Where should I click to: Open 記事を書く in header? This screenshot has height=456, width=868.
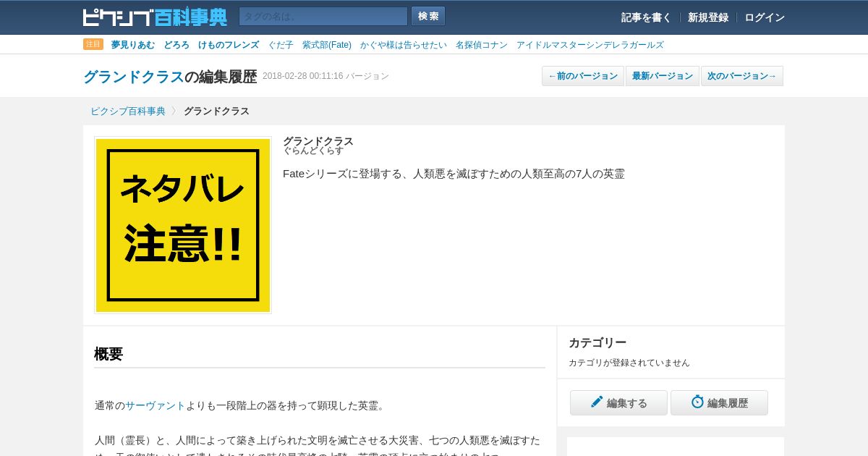(646, 17)
